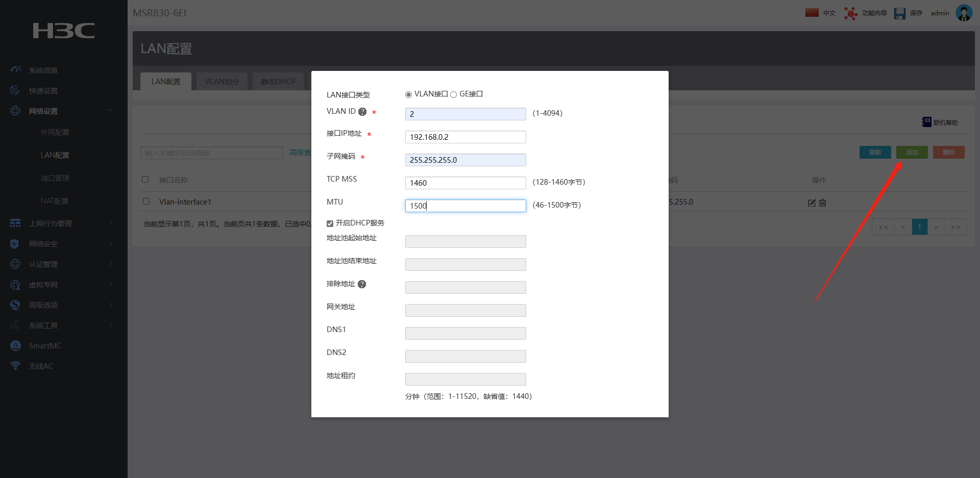Click the 接口IP地址 input field
The width and height of the screenshot is (980, 478).
coord(465,137)
